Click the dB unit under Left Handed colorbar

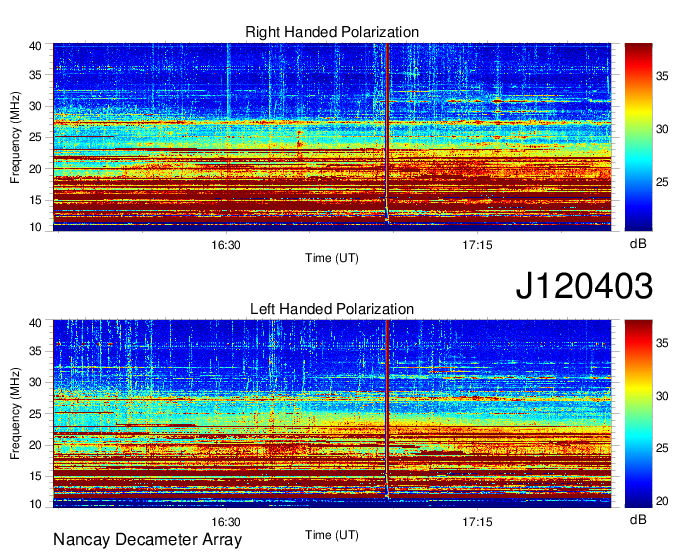point(638,519)
